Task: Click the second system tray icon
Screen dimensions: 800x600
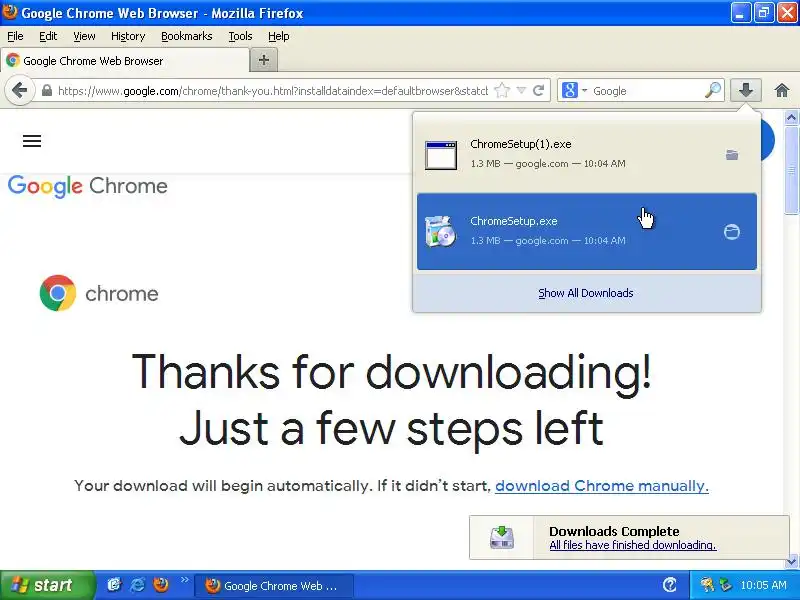Action: pyautogui.click(x=725, y=585)
